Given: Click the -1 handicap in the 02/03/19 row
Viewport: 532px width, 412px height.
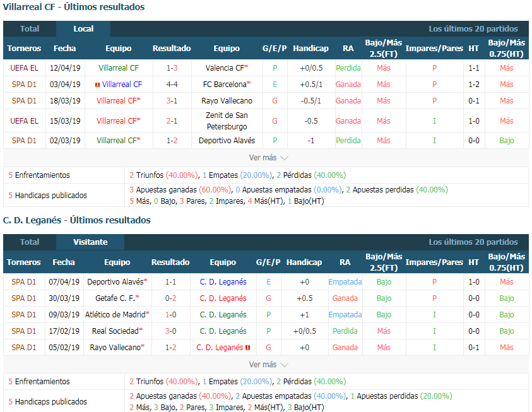Looking at the screenshot, I should pos(310,141).
